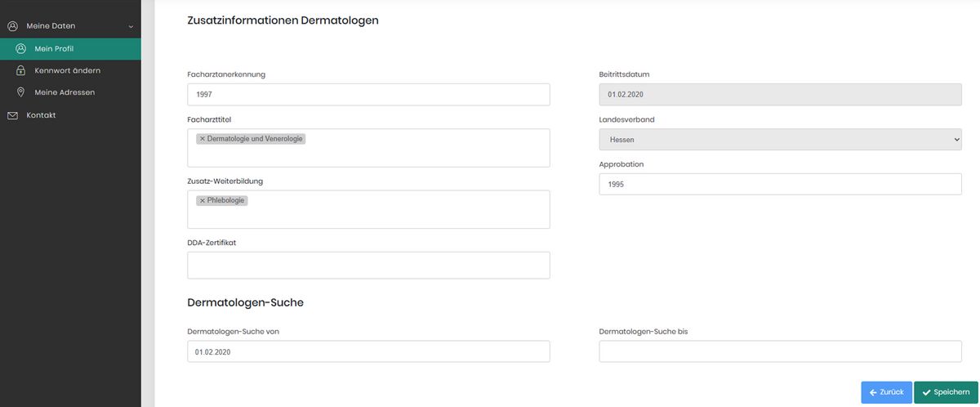Click the Kontakt envelope icon

coord(12,115)
